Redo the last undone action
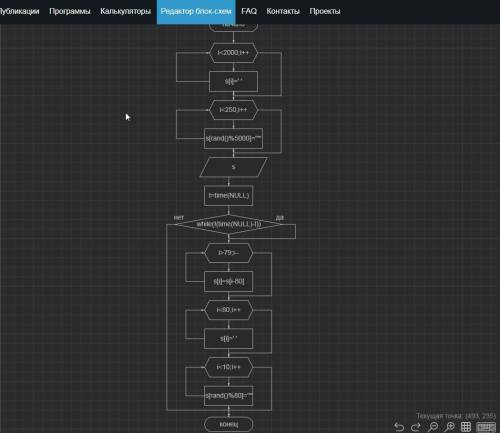 [x=416, y=427]
